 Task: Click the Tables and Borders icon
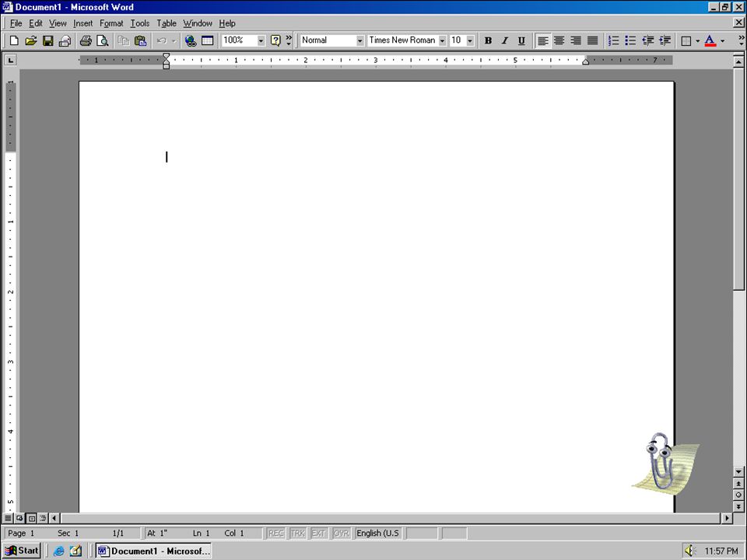point(207,40)
